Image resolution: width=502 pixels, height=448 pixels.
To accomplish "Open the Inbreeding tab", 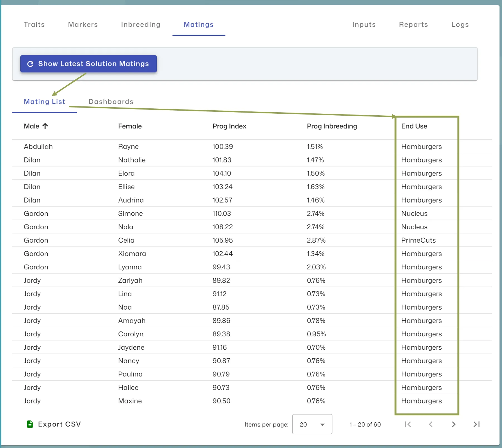I will pos(141,25).
